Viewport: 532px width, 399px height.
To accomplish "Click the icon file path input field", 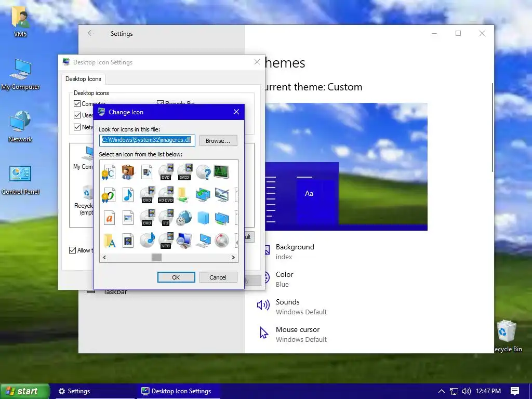I will click(x=147, y=140).
